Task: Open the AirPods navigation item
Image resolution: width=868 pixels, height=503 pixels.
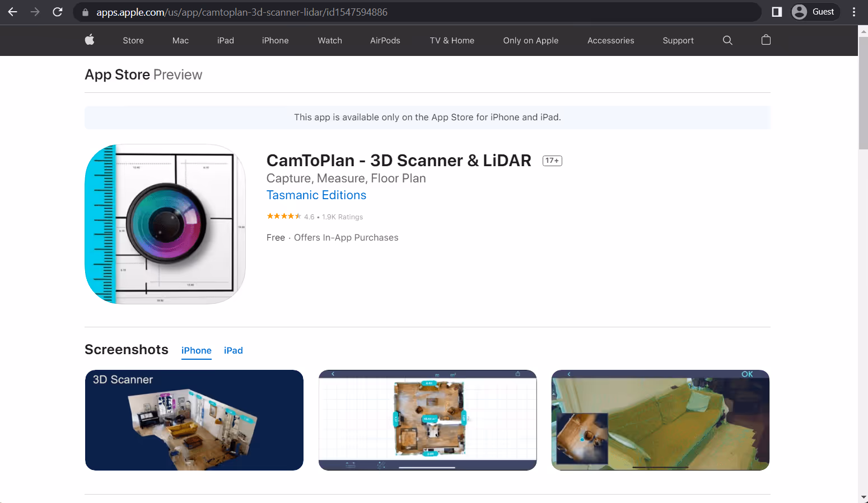Action: [385, 40]
